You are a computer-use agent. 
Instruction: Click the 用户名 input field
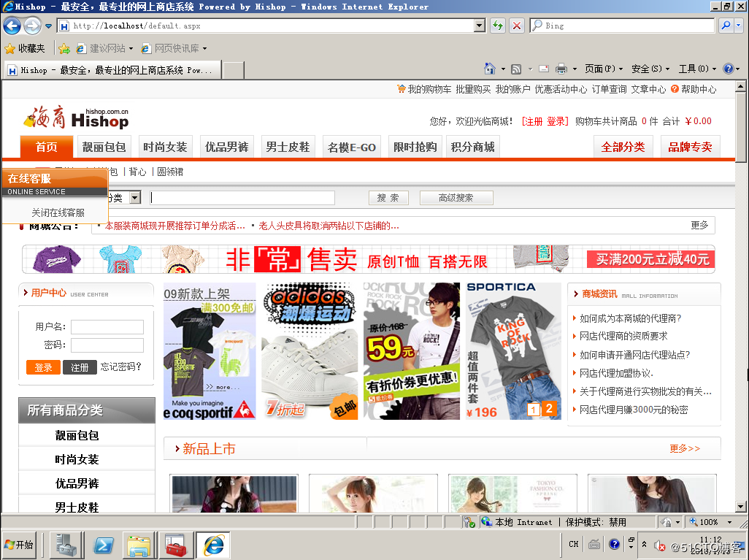[107, 327]
